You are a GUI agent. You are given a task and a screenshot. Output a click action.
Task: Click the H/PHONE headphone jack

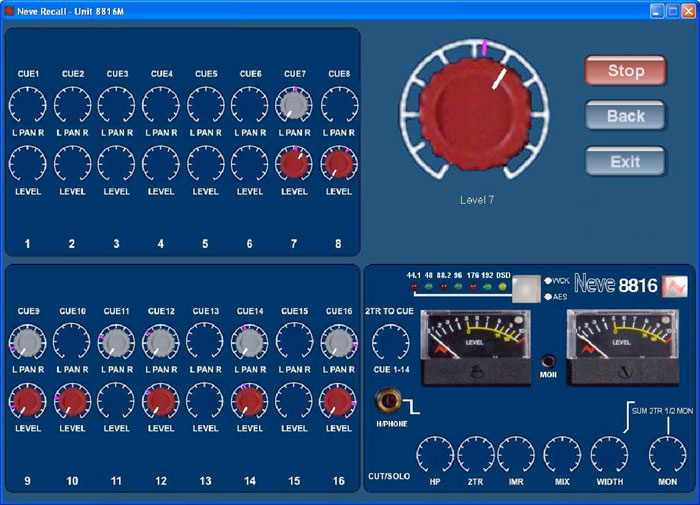pos(386,402)
